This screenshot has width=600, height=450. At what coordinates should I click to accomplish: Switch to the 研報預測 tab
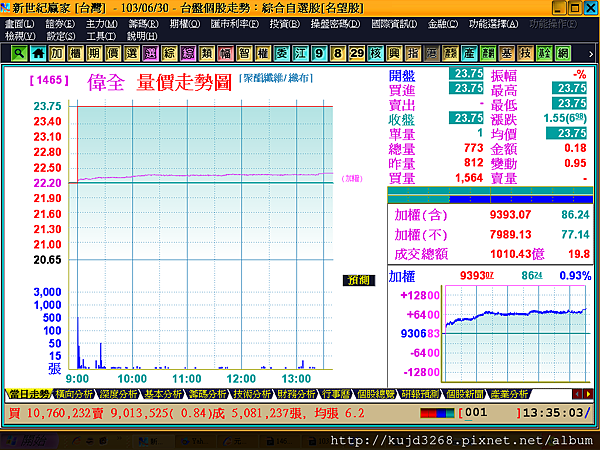pos(421,394)
